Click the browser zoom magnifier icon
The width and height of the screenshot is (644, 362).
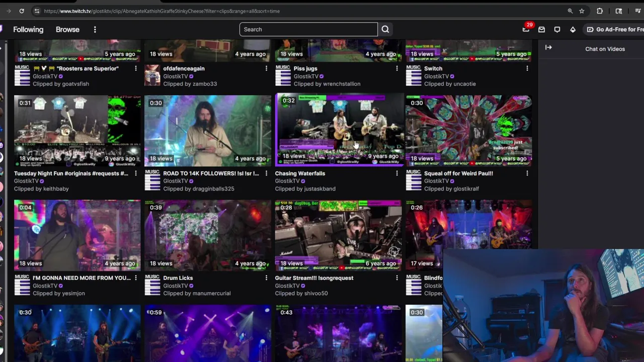(570, 11)
